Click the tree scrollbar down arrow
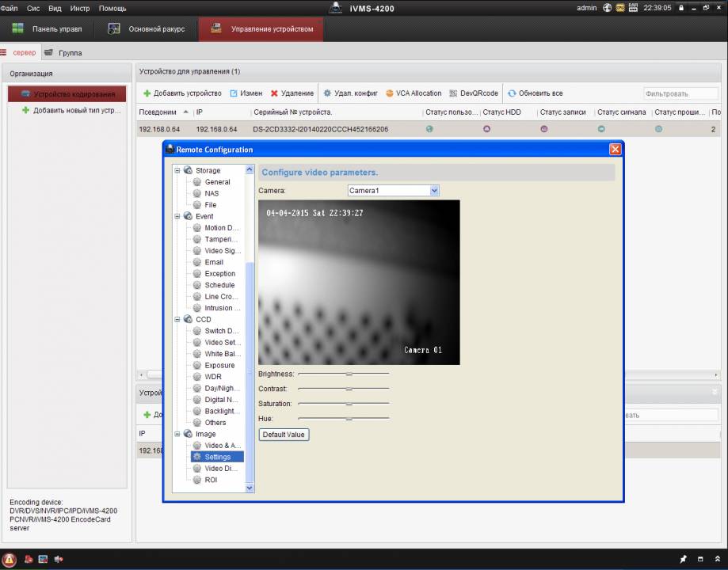The width and height of the screenshot is (728, 570). pyautogui.click(x=250, y=488)
